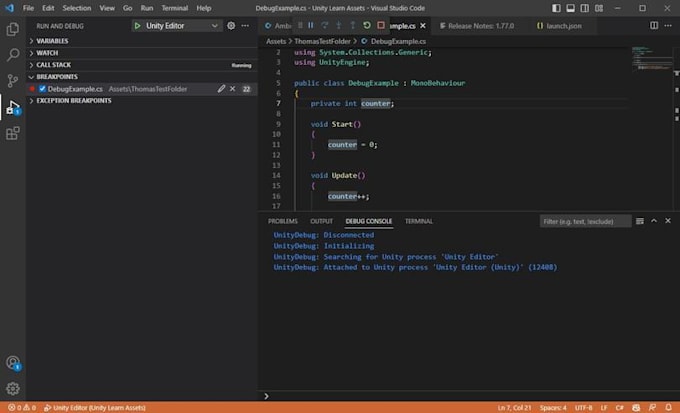Open the View menu

107,8
